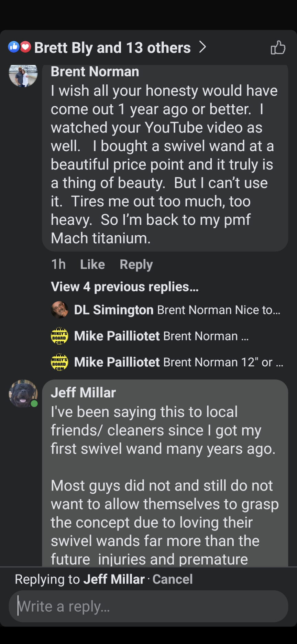Tap first Mike Pailliotet Mikey's Board avatar

point(59,336)
